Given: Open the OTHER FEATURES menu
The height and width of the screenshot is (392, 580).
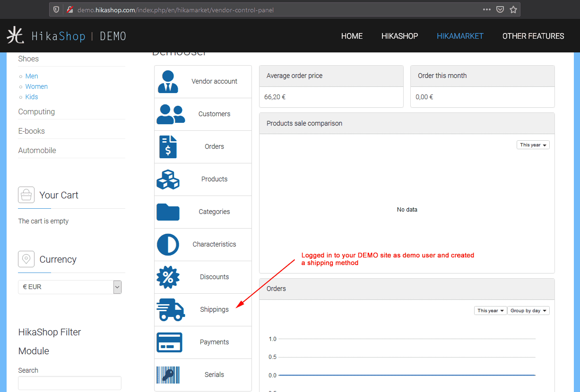Looking at the screenshot, I should pyautogui.click(x=533, y=36).
